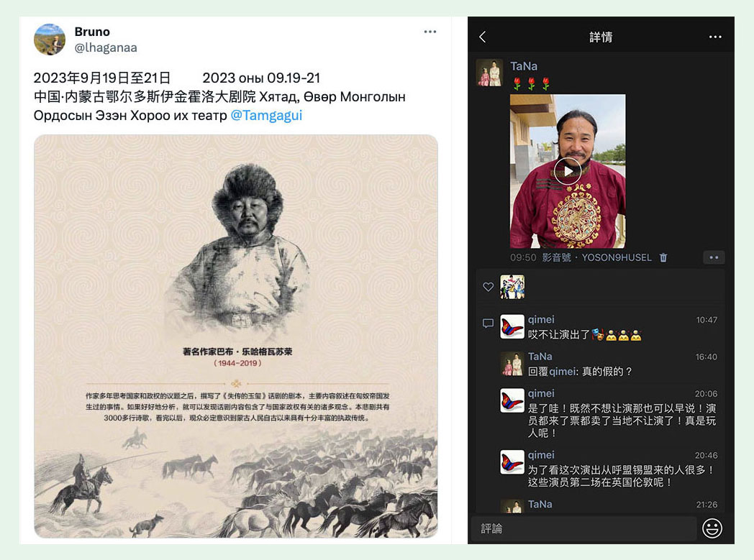Screen dimensions: 754x560
Task: Open the liker's avatar next to heart
Action: tap(512, 287)
